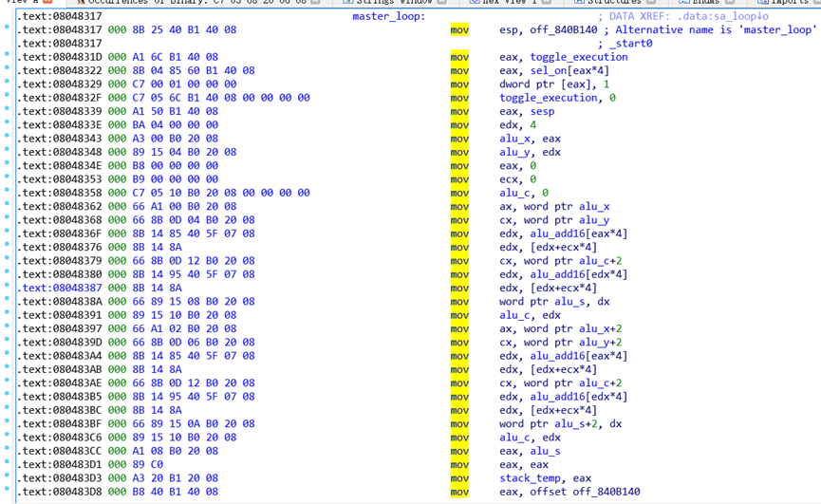Toggle breakpoint dot on line 08048387
This screenshot has height=504, width=821.
coord(7,286)
